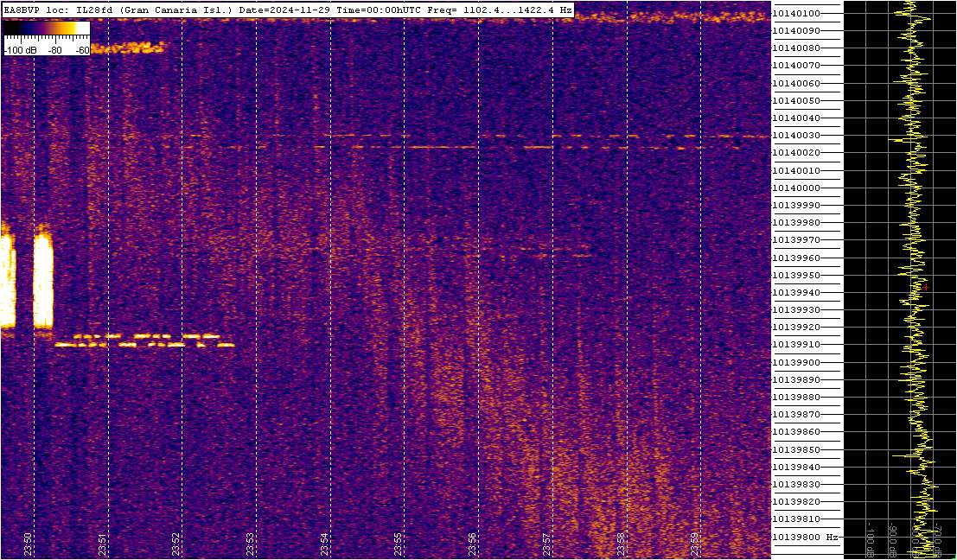
Task: Click the 10139850 frequency label
Action: tap(796, 450)
